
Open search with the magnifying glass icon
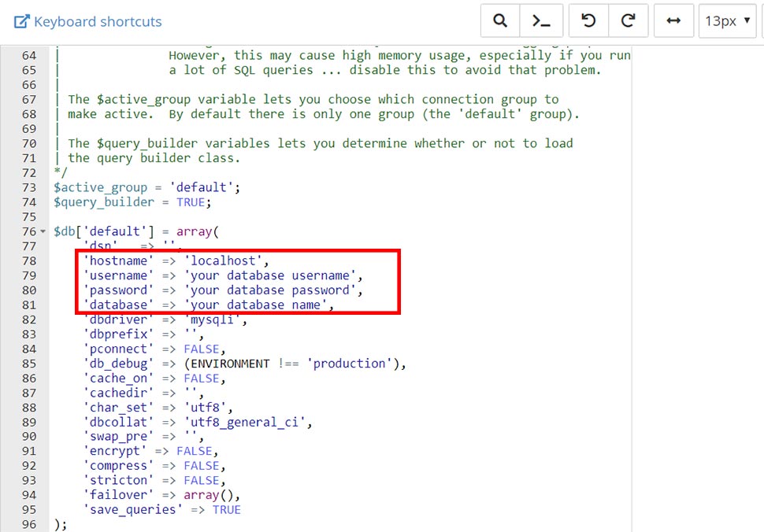pos(500,21)
